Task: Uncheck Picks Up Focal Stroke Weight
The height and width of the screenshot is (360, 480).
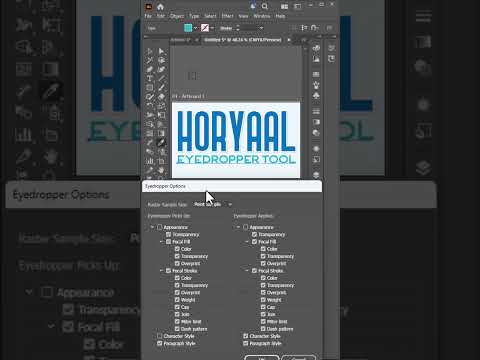Action: coord(177,300)
